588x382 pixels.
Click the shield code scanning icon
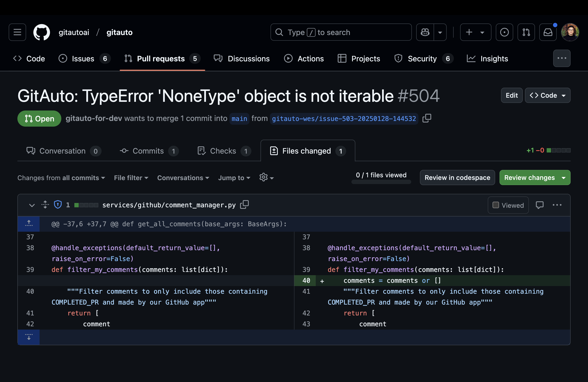pyautogui.click(x=58, y=204)
